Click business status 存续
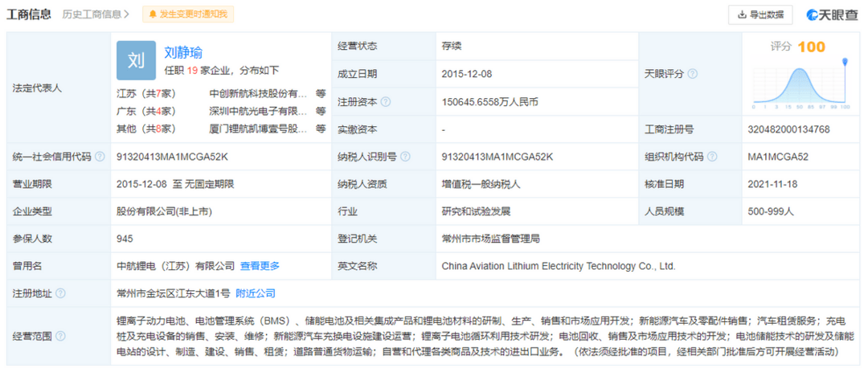Screen dimensions: 868x372 coord(451,47)
